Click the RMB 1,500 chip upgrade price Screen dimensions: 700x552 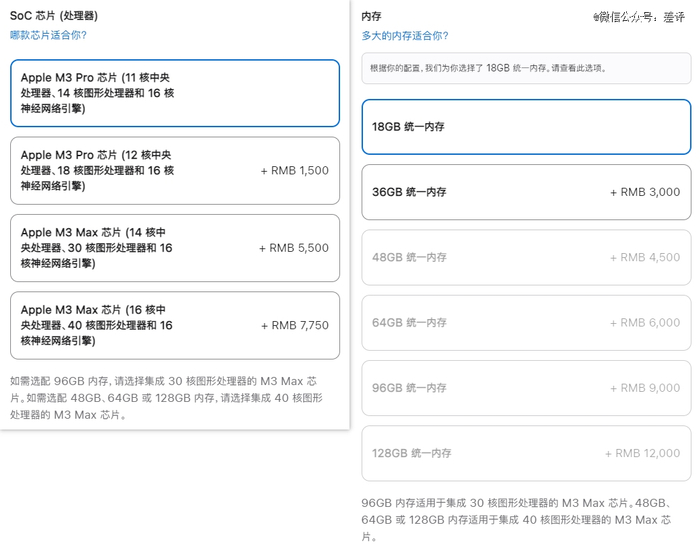coord(294,171)
